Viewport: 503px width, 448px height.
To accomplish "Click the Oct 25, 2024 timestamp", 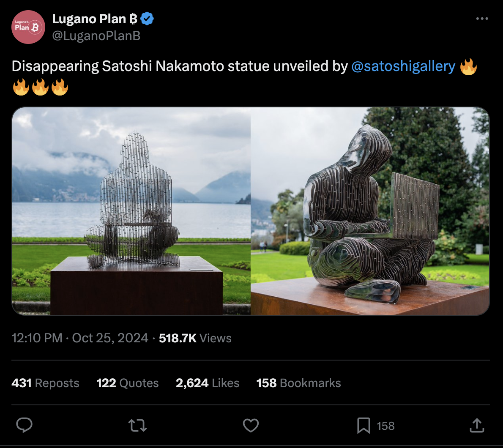I will click(110, 338).
